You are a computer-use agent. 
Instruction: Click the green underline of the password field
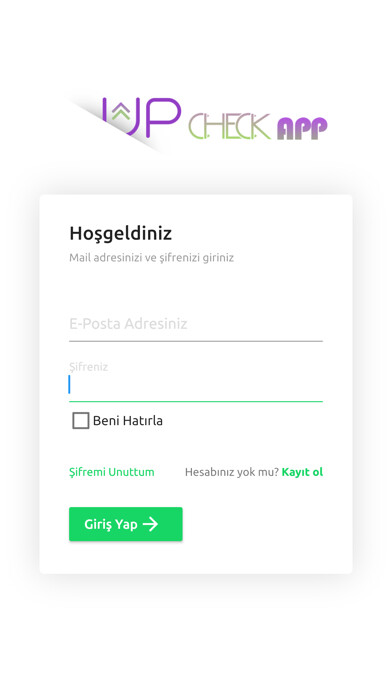click(196, 401)
